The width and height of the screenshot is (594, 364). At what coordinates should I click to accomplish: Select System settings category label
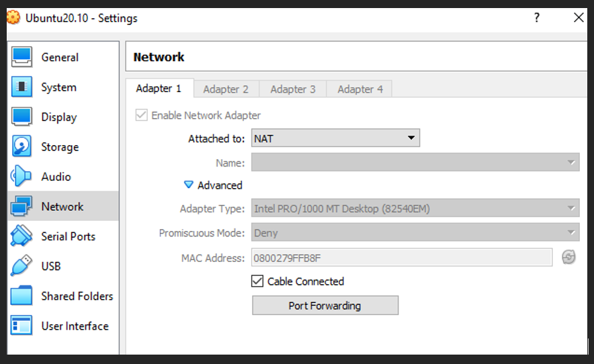[58, 87]
